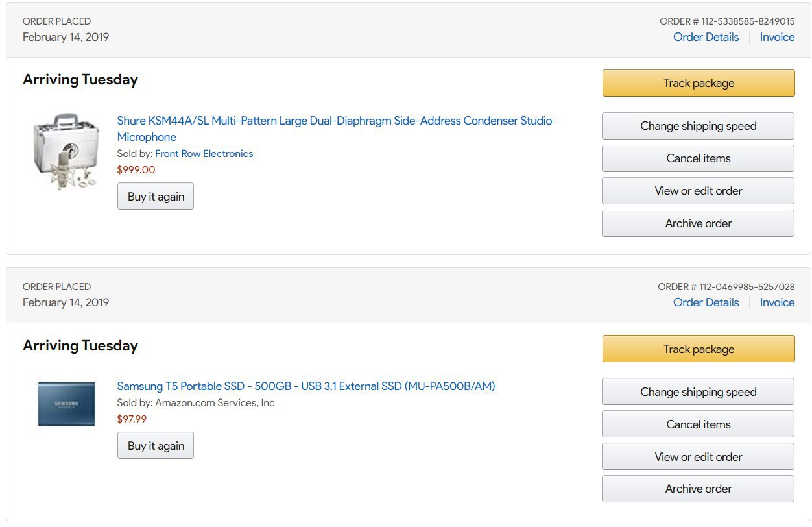
Task: Open Samsung T5 Portable SSD product link
Action: (305, 386)
